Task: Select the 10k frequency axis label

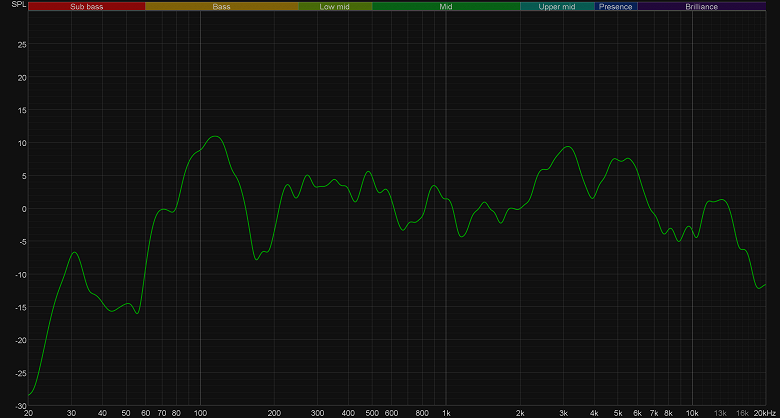Action: (692, 413)
